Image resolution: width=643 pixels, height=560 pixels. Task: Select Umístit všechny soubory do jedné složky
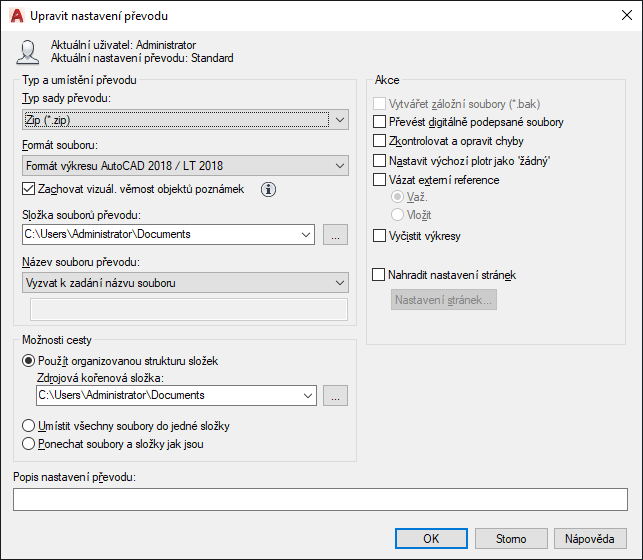pyautogui.click(x=27, y=426)
